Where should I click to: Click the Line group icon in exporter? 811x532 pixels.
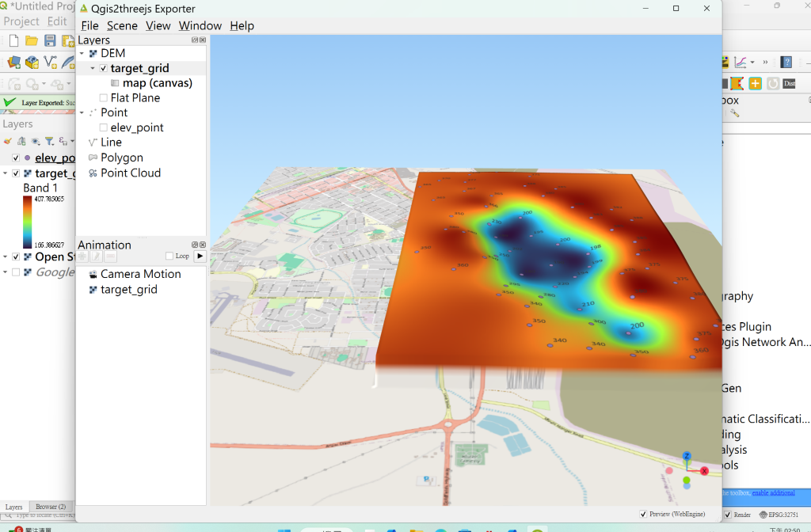pyautogui.click(x=93, y=142)
